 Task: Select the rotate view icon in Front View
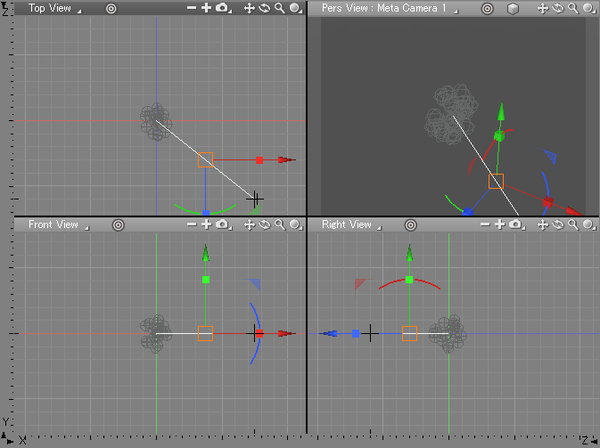(x=264, y=225)
